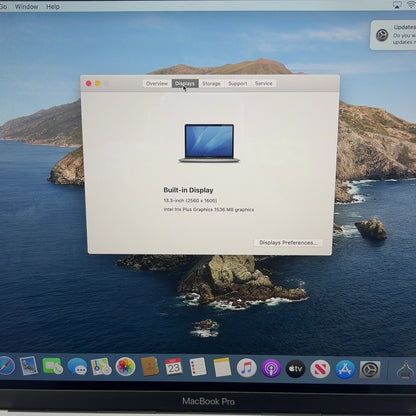This screenshot has width=416, height=416.
Task: Launch the Mail app in dock
Action: [29, 366]
